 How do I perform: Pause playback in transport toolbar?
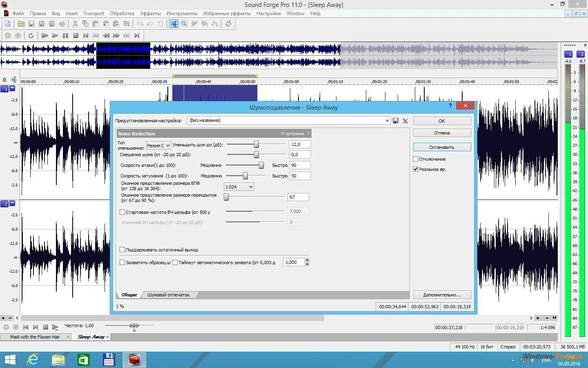click(x=65, y=36)
